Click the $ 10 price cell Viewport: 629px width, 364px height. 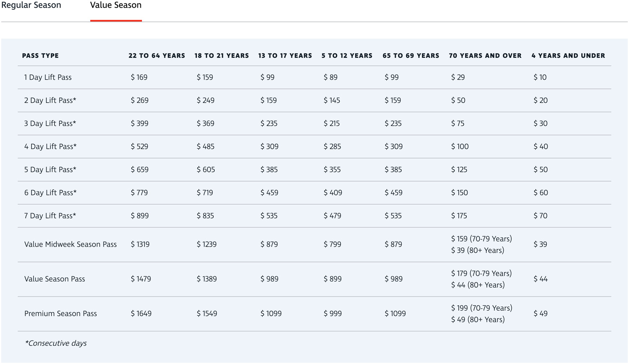click(x=540, y=78)
